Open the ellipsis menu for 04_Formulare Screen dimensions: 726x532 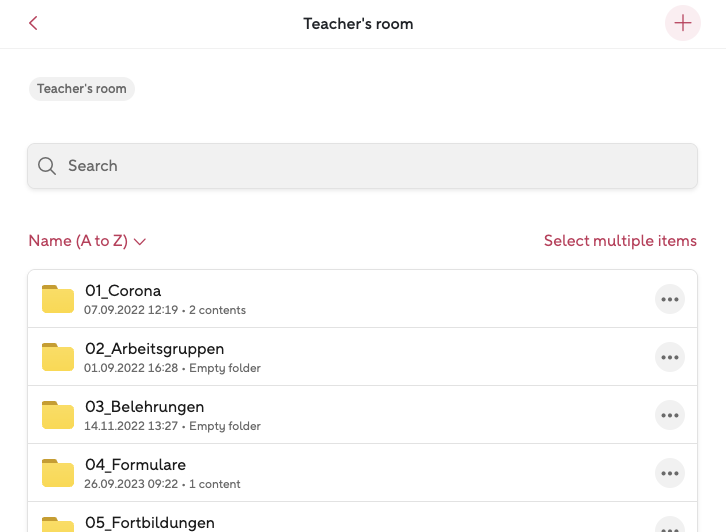(x=669, y=473)
